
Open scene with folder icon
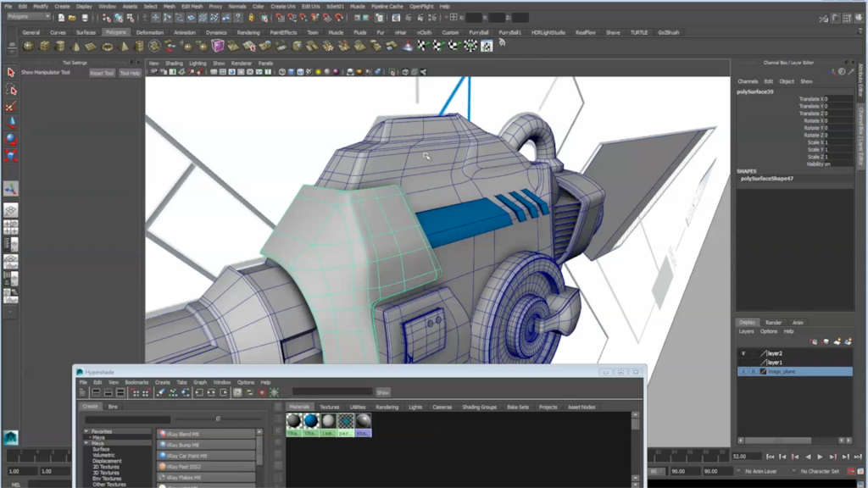click(73, 18)
